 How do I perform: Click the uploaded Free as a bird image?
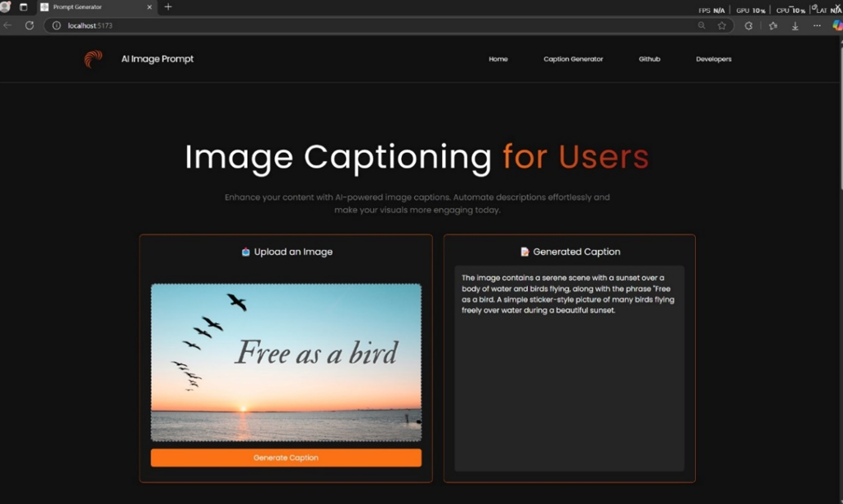pyautogui.click(x=286, y=363)
